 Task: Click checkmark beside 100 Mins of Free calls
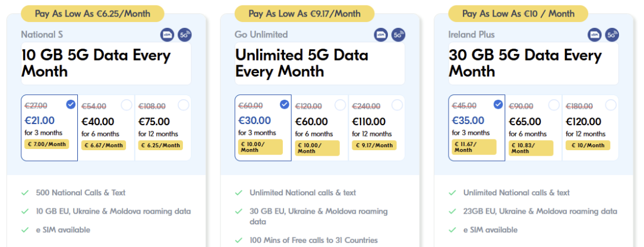(239, 240)
